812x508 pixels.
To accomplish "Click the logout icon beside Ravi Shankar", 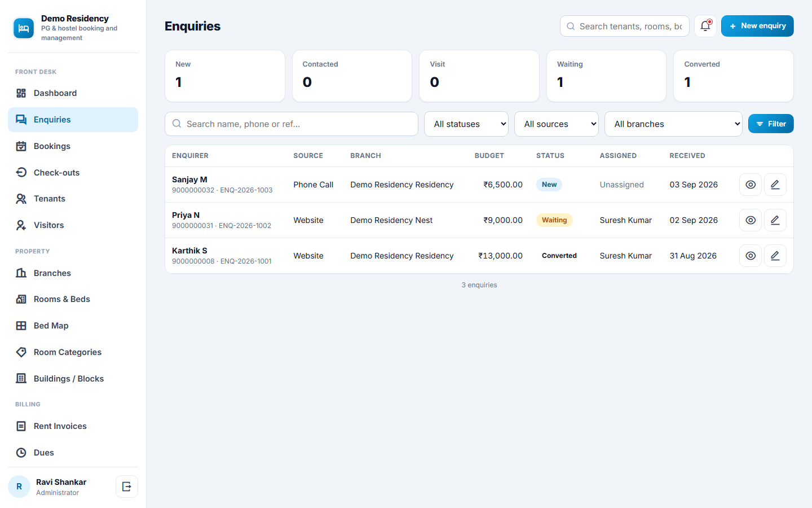I will coord(127,487).
